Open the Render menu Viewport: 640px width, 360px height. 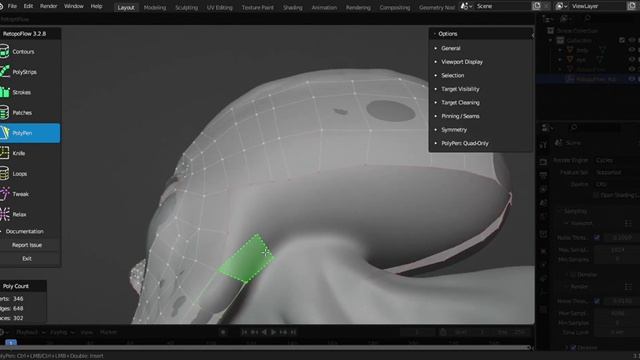pos(48,6)
